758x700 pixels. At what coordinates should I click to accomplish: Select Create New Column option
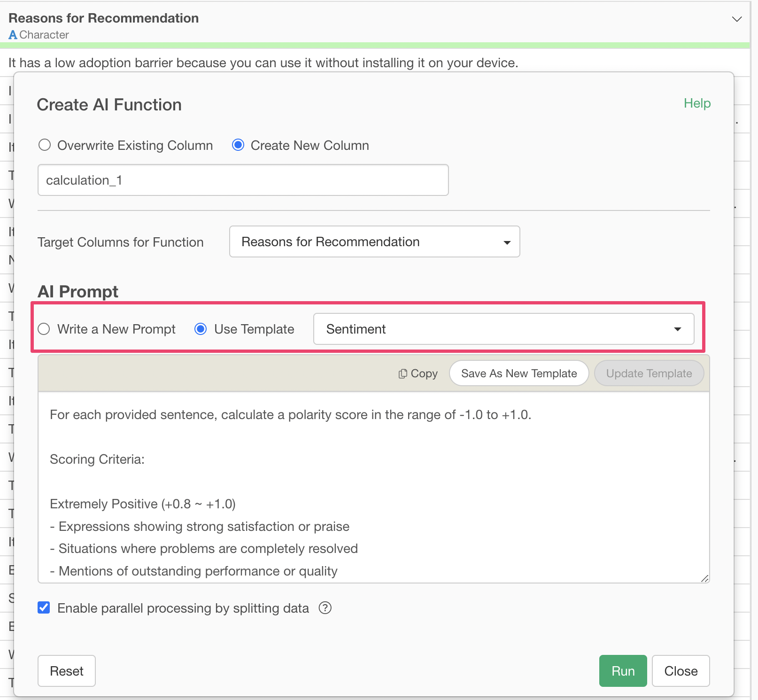(238, 145)
